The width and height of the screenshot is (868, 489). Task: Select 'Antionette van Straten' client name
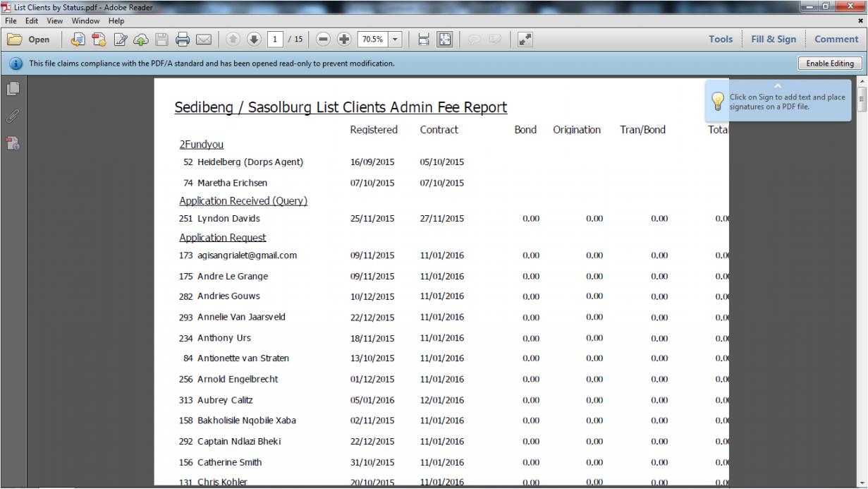coord(243,358)
